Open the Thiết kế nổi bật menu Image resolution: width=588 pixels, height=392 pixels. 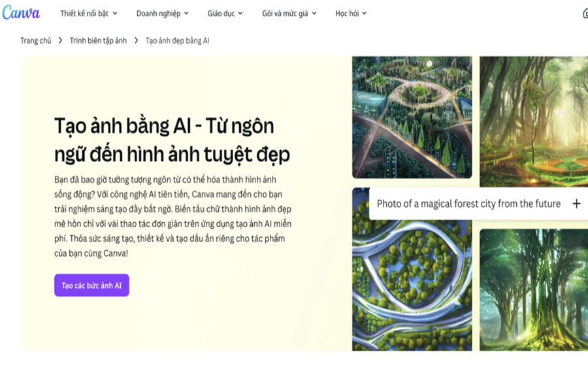click(x=89, y=13)
